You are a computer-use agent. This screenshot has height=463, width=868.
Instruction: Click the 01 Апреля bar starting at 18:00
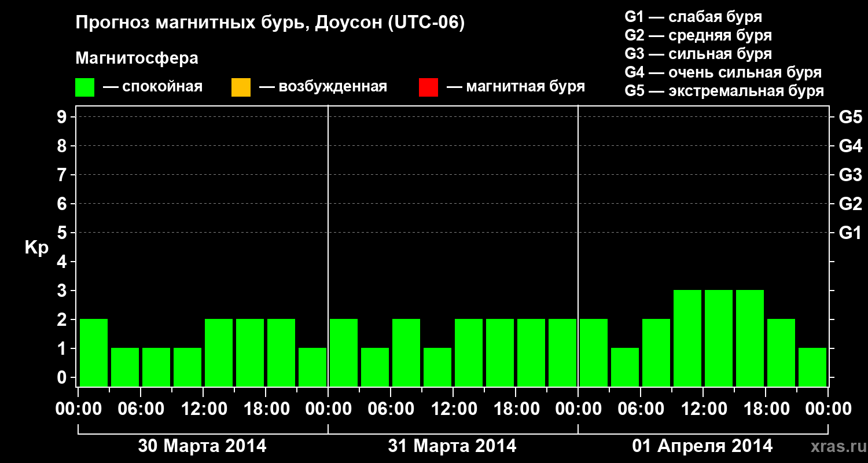point(781,352)
